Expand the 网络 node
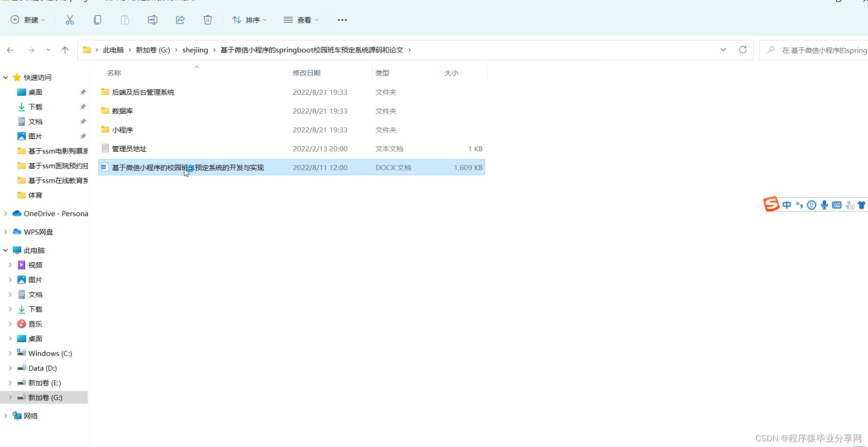 coord(6,416)
